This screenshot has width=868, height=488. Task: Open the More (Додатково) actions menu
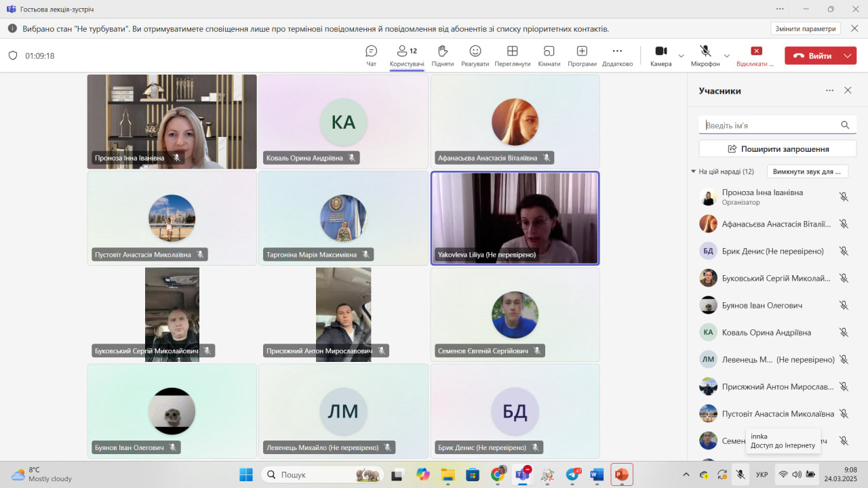click(x=616, y=56)
